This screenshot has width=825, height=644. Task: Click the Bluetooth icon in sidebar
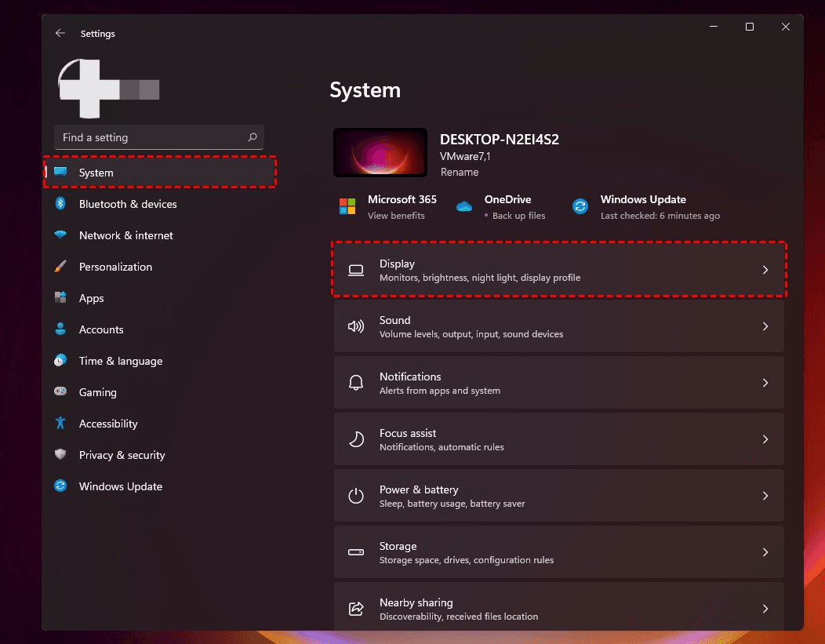60,204
